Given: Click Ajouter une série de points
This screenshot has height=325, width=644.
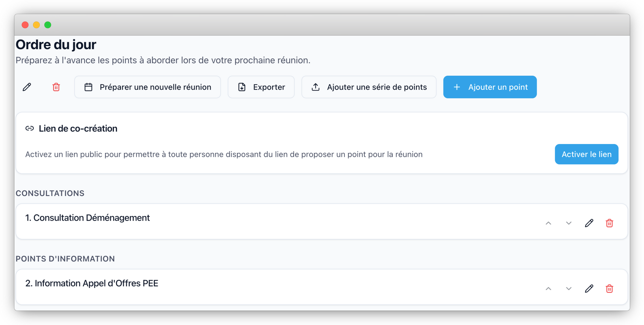Looking at the screenshot, I should pos(369,87).
